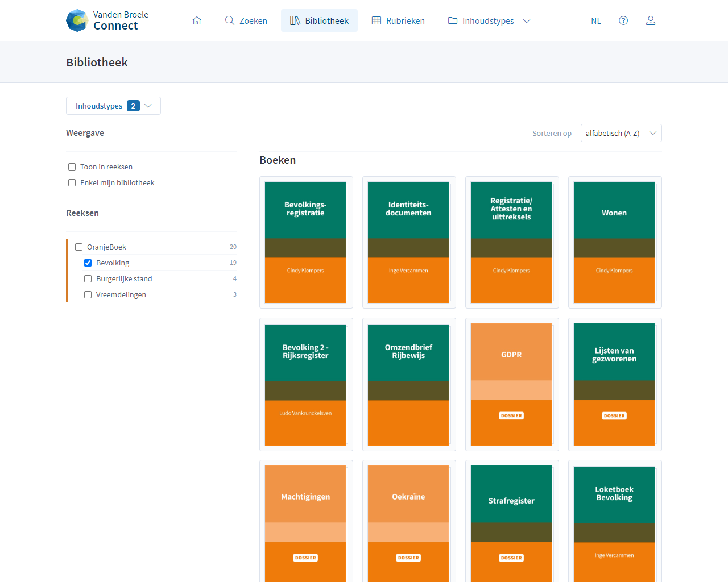Open the Oekraïne dossier cover
Image resolution: width=728 pixels, height=582 pixels.
[409, 521]
